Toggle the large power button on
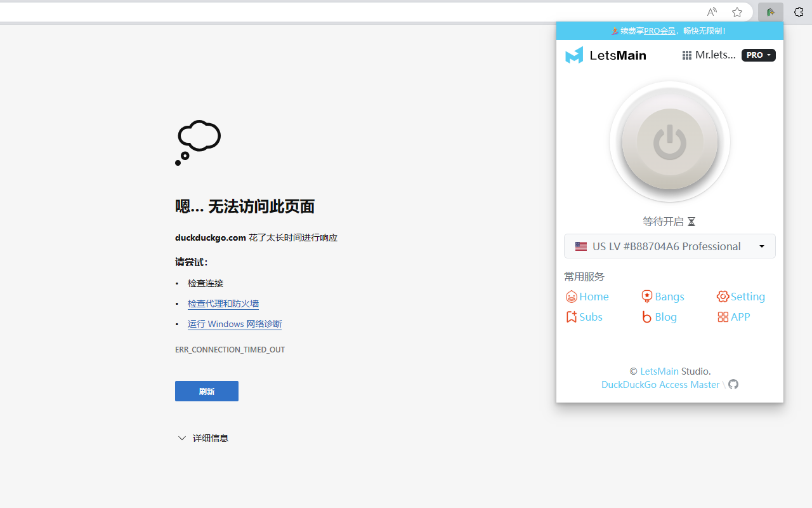Screen dimensions: 812x508 670,142
